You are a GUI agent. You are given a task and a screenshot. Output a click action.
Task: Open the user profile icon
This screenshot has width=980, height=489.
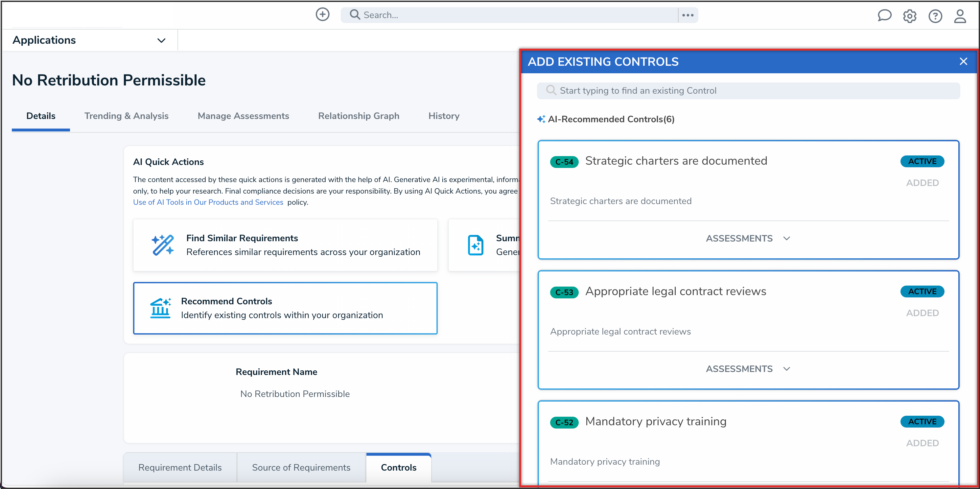point(960,16)
